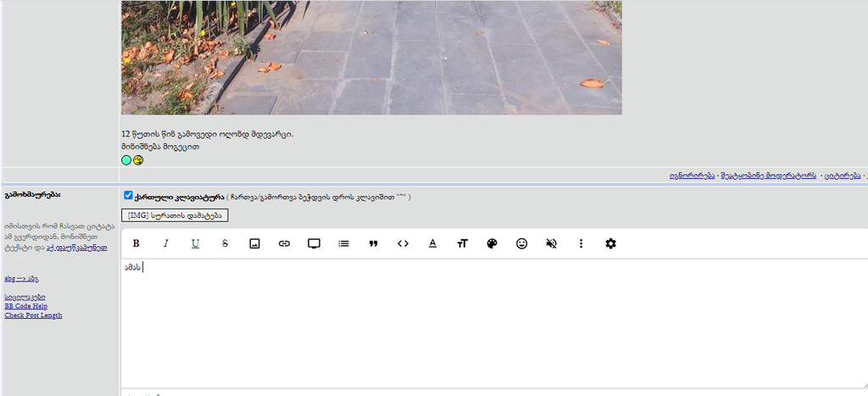Open the BB Code Help link
The image size is (868, 396).
pos(26,306)
